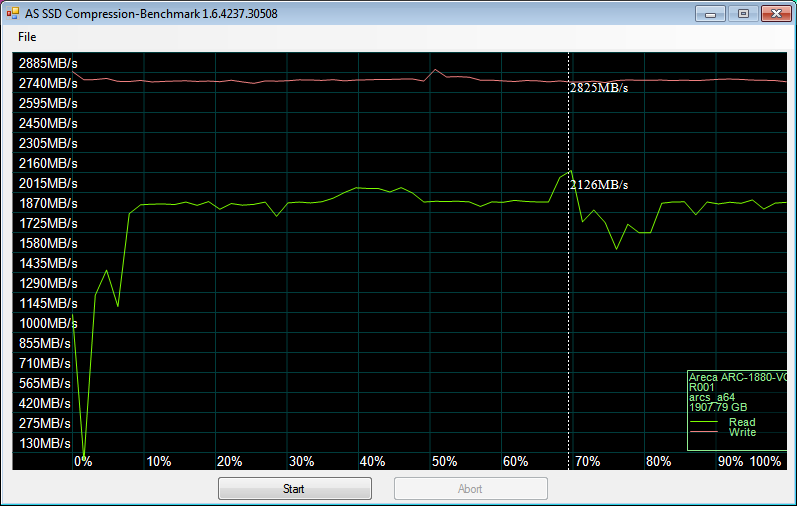Click the Start button

click(295, 489)
